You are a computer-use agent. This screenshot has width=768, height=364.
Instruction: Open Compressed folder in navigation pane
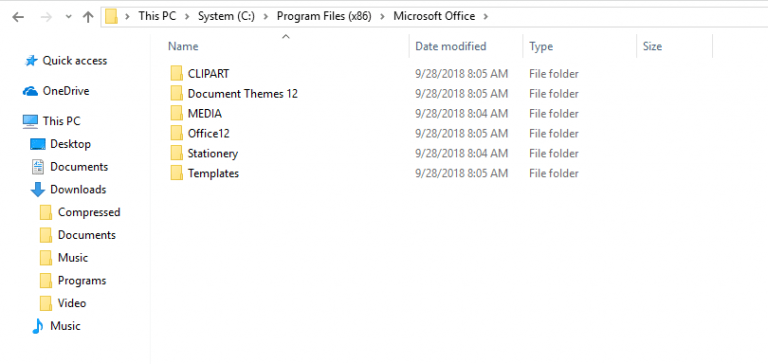(89, 212)
